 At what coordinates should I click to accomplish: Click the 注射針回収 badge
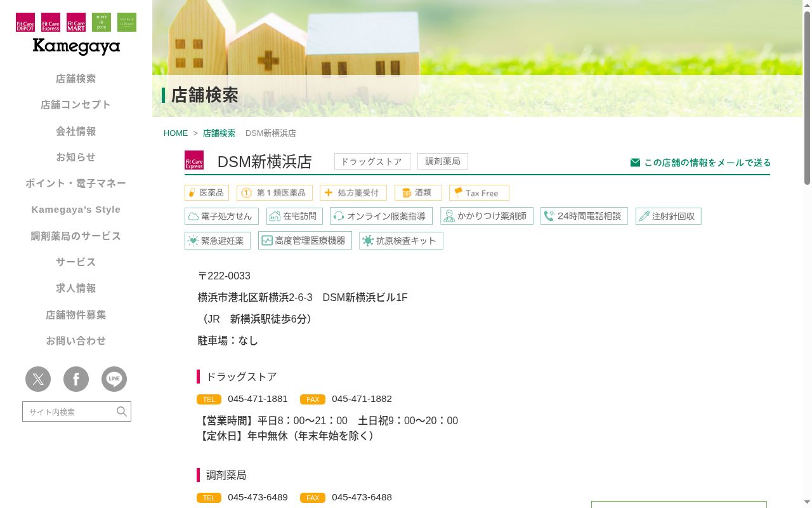668,216
